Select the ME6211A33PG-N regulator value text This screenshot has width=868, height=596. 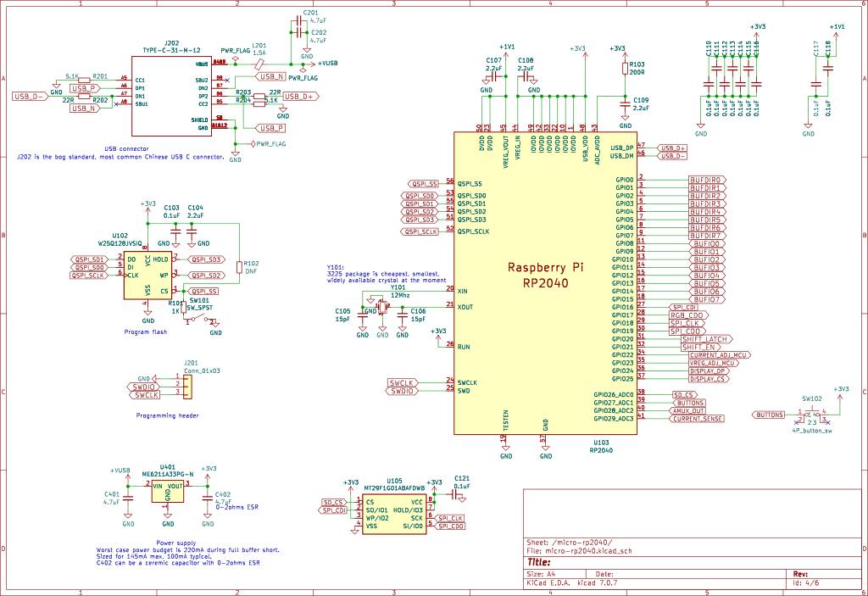click(168, 475)
